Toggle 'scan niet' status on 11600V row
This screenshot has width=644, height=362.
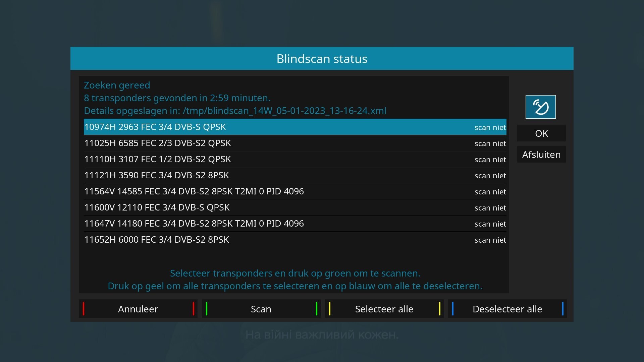[x=490, y=208]
